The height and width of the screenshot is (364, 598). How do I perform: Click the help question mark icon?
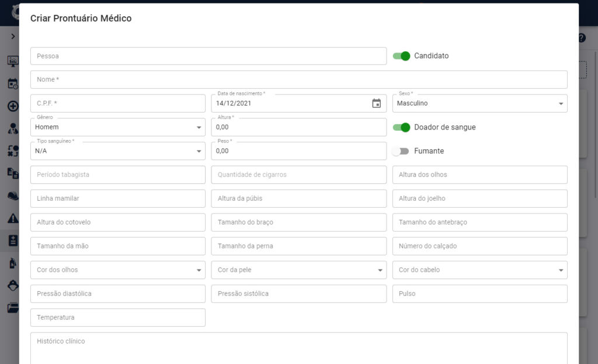(x=582, y=38)
